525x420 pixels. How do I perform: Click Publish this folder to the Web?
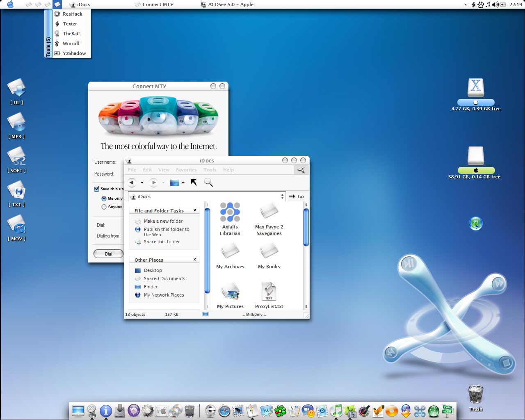pyautogui.click(x=167, y=232)
